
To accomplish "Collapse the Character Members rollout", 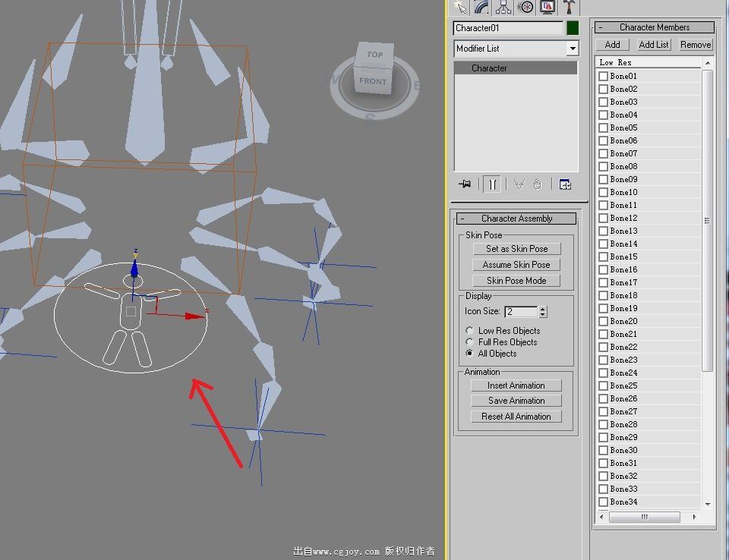I will [x=654, y=27].
